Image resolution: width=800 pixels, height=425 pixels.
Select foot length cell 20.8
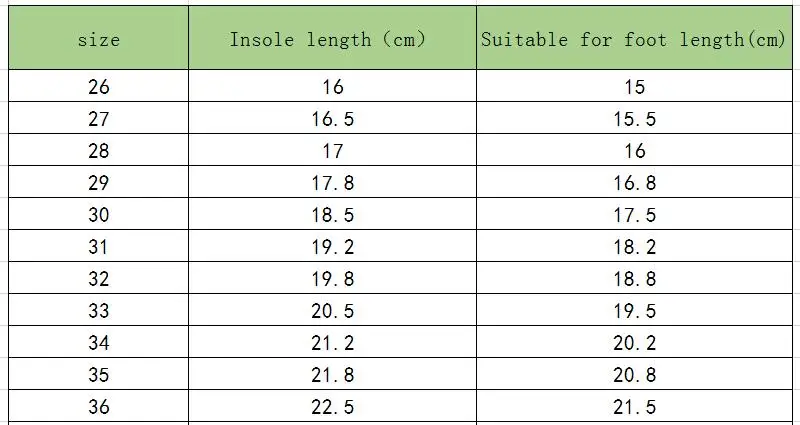(x=635, y=375)
